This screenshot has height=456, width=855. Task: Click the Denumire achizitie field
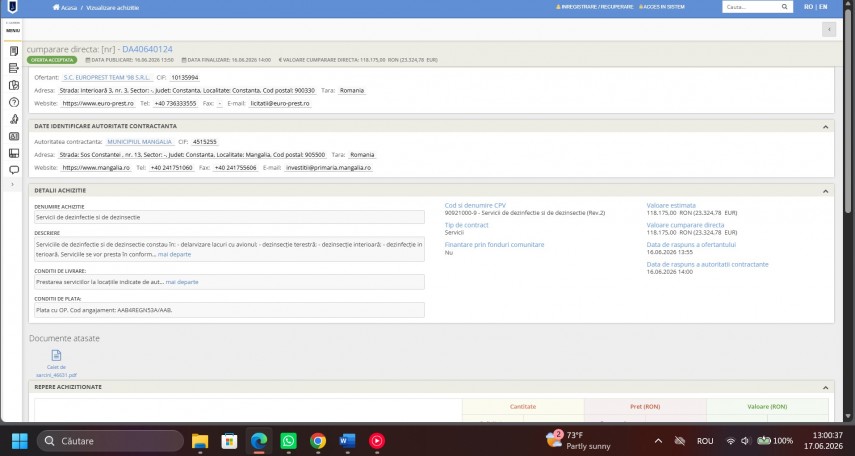point(229,217)
